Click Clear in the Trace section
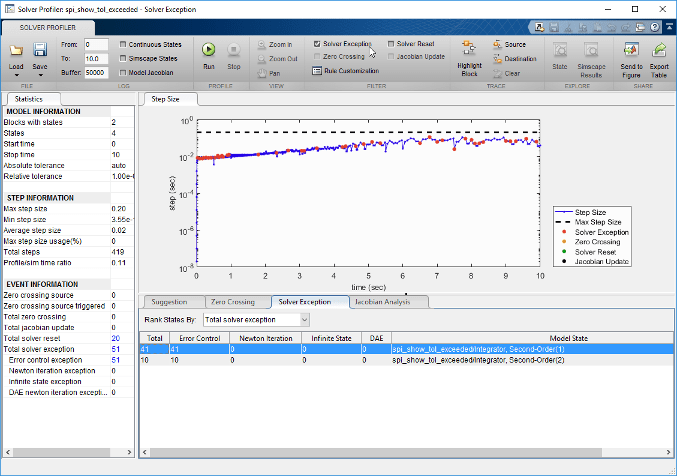 click(510, 73)
